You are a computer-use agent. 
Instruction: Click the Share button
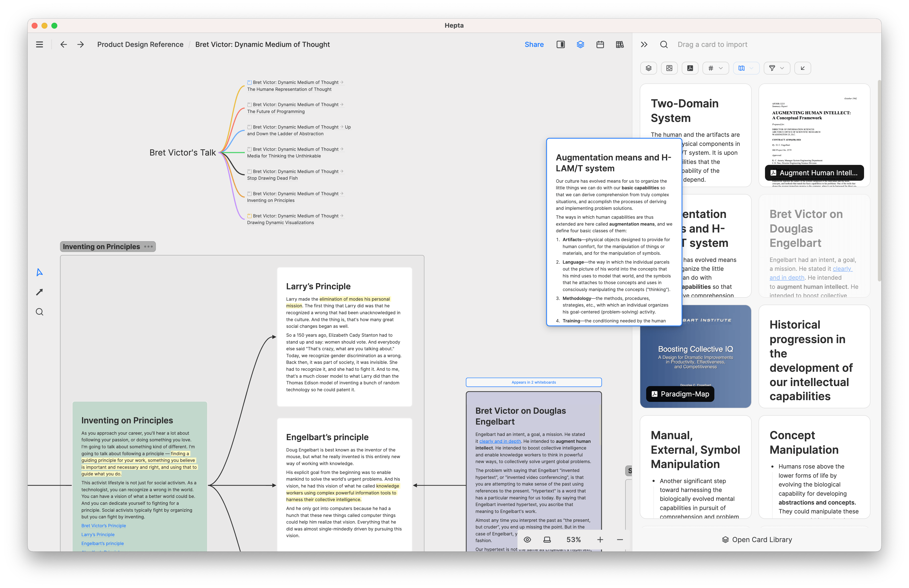tap(534, 44)
